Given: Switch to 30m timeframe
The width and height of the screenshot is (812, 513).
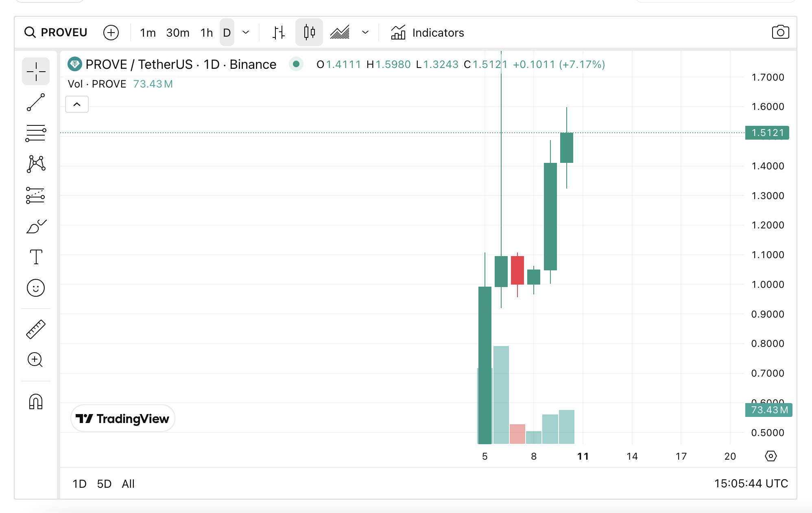Looking at the screenshot, I should coord(178,33).
